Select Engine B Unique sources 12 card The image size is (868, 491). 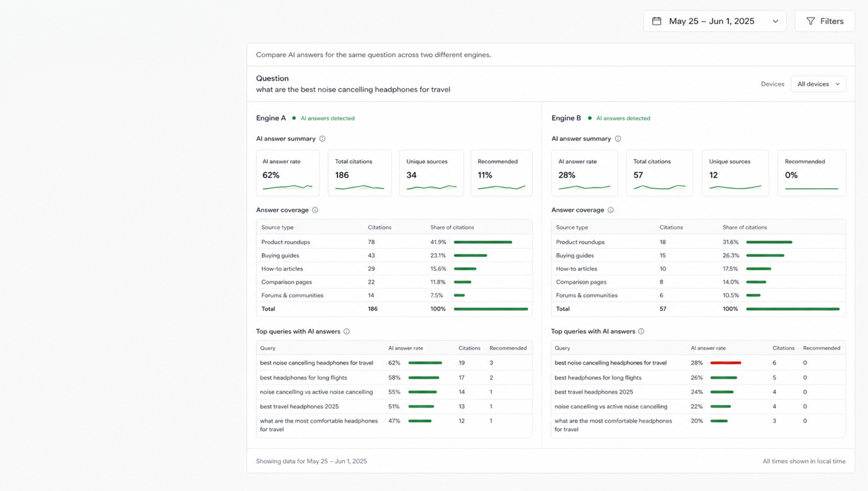tap(735, 173)
